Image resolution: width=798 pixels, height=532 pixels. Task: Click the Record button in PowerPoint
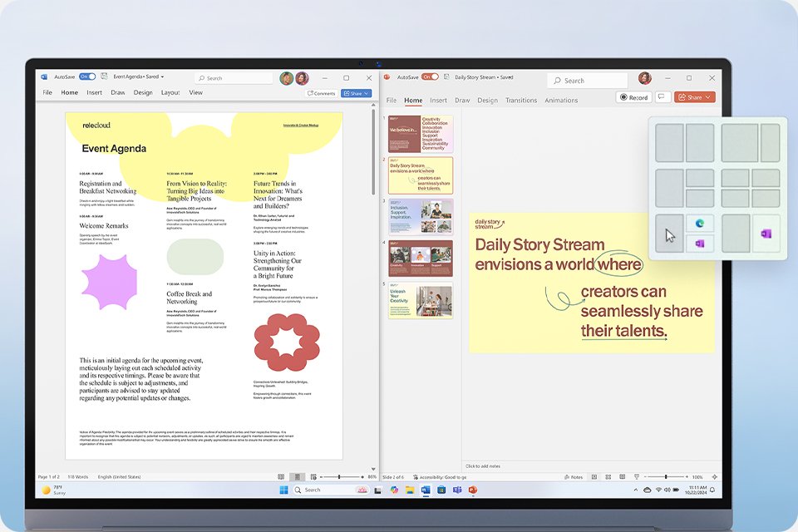coord(633,97)
